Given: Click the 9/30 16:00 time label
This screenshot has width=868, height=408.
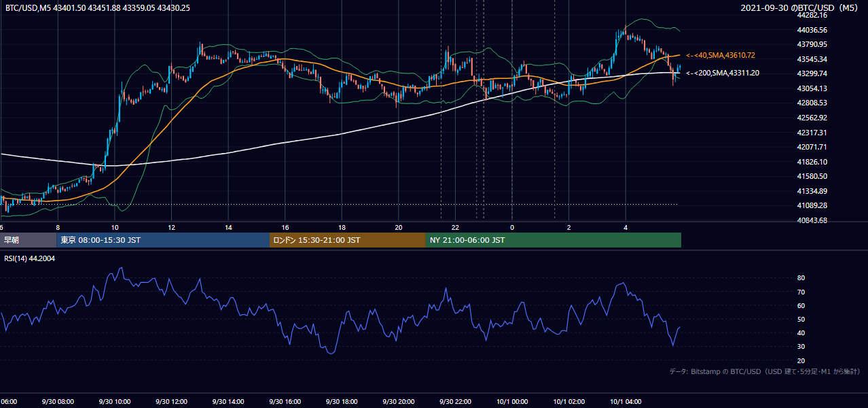Looking at the screenshot, I should coord(285,402).
